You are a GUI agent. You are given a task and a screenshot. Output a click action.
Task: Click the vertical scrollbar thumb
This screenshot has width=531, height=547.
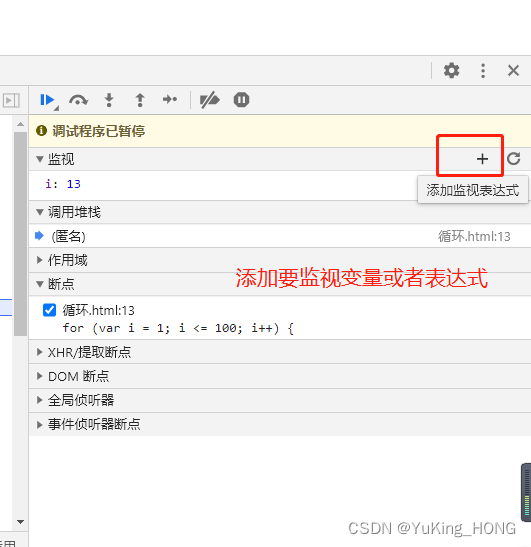(20, 234)
